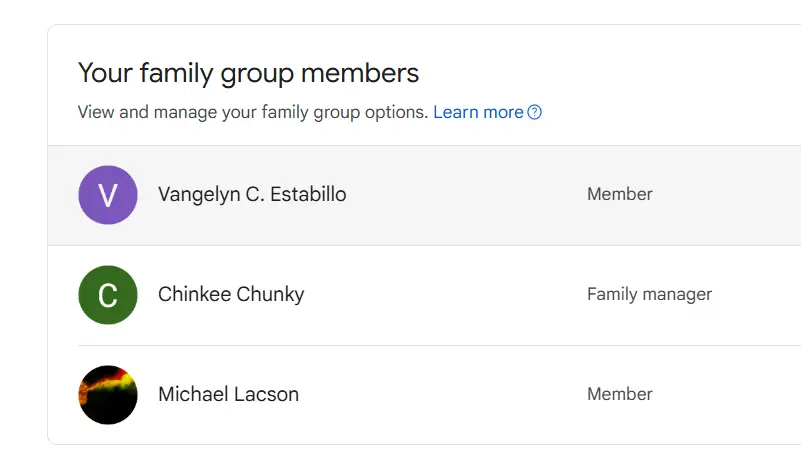801x467 pixels.
Task: Click the help question mark icon
Action: click(x=534, y=112)
